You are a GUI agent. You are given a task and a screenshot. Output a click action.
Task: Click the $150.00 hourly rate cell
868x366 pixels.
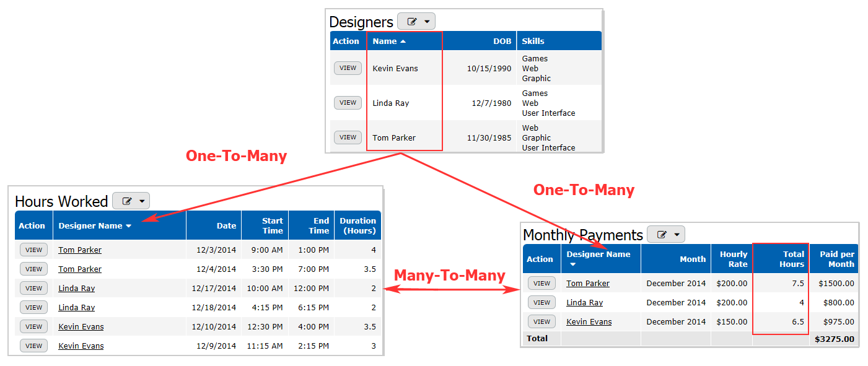click(732, 321)
